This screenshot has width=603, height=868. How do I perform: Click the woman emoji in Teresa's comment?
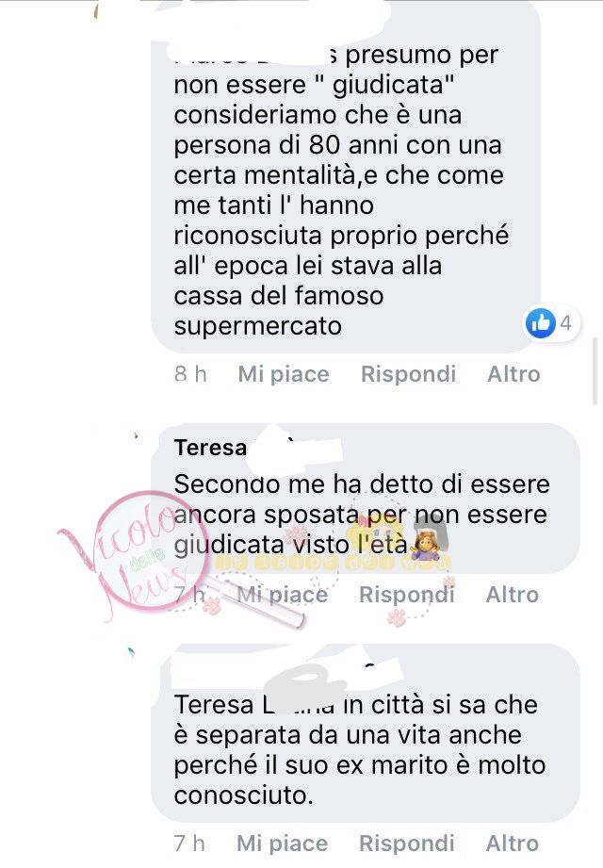pos(424,544)
